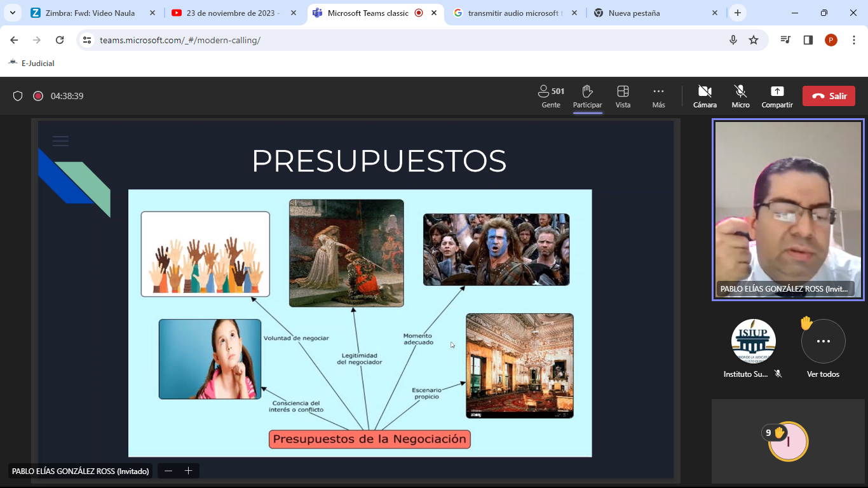Open Ver todos participants overflow

pos(823,341)
